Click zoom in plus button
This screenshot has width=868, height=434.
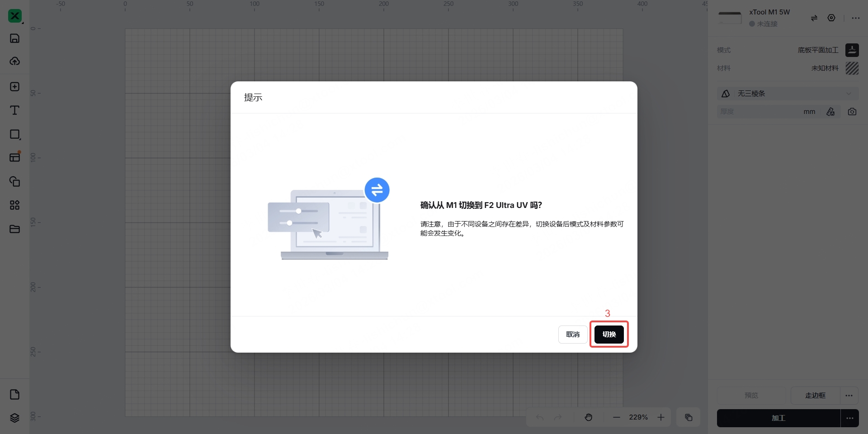(660, 417)
